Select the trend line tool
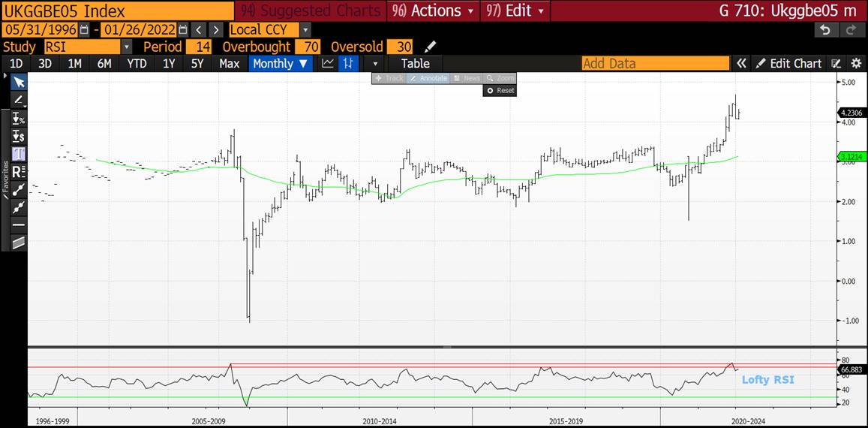This screenshot has width=868, height=428. (x=20, y=189)
